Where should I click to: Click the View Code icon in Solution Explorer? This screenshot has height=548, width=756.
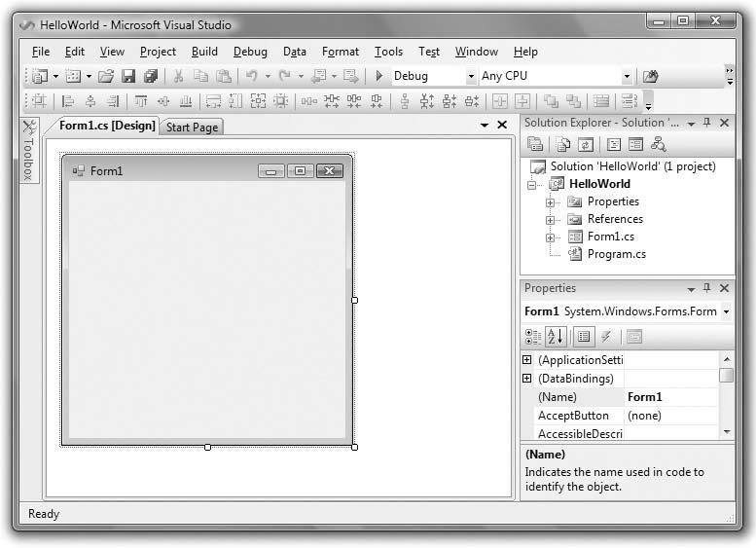click(614, 144)
